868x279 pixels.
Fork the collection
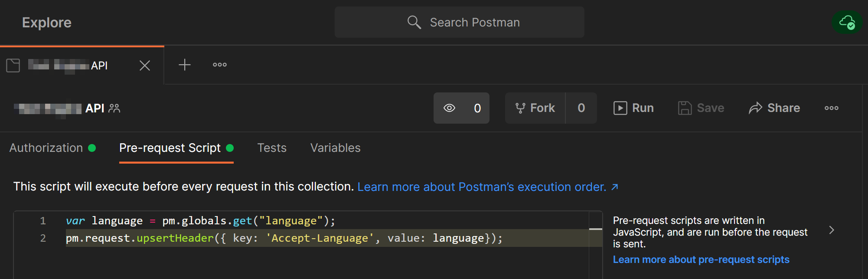(535, 108)
